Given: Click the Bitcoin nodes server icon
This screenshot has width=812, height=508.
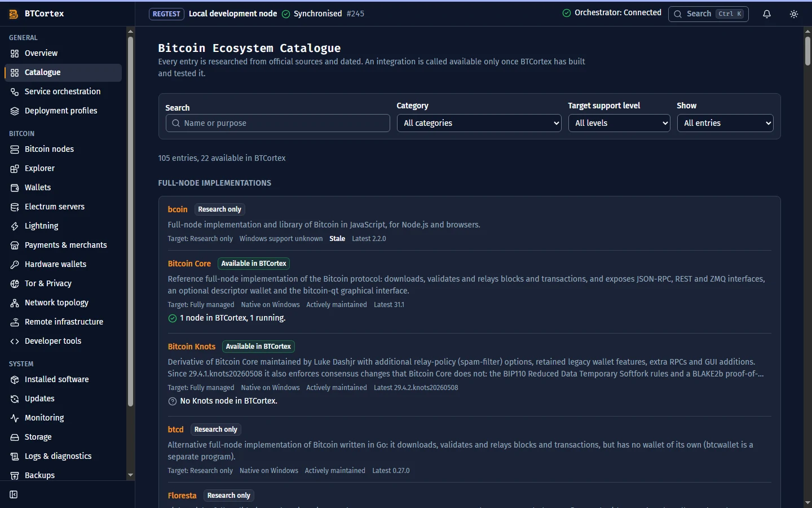Looking at the screenshot, I should [15, 149].
